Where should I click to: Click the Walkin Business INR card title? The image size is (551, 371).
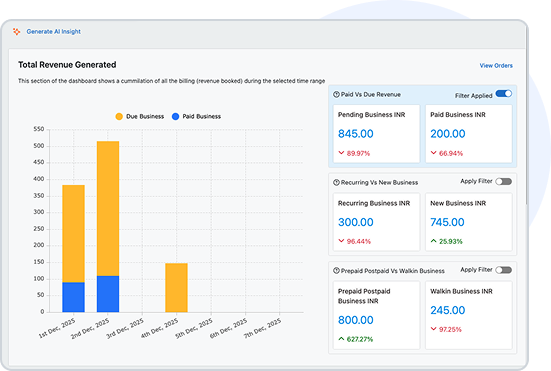[461, 292]
